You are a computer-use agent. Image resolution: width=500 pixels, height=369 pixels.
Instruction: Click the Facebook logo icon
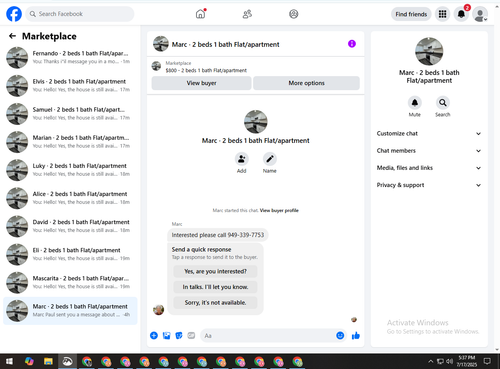click(x=14, y=14)
